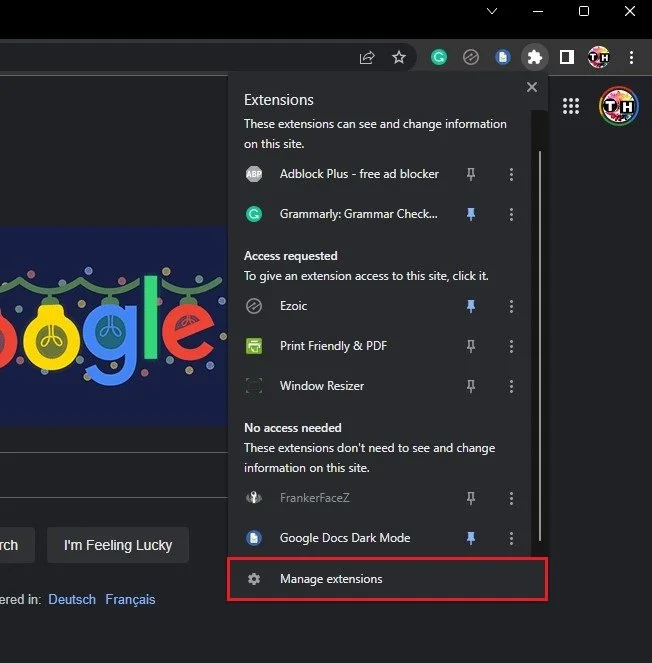Pin Print Friendly & PDF to the toolbar

pos(471,346)
